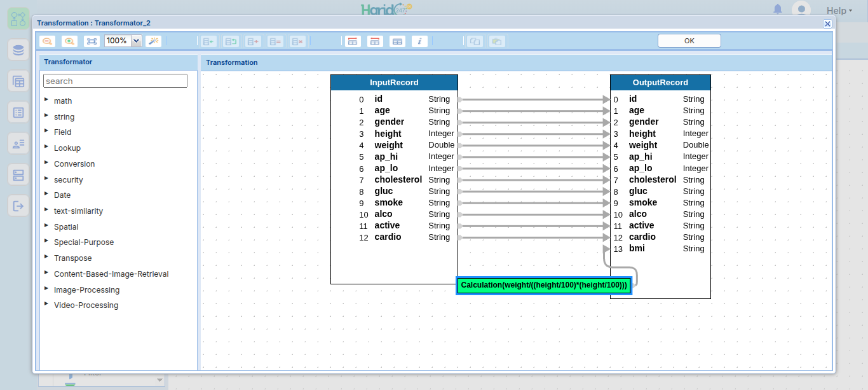Open the user profile avatar

[801, 9]
